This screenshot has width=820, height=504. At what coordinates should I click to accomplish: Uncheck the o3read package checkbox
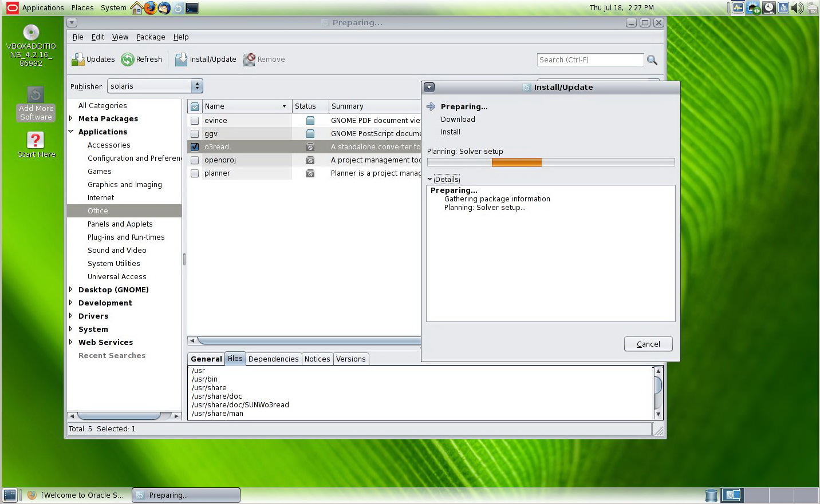195,147
